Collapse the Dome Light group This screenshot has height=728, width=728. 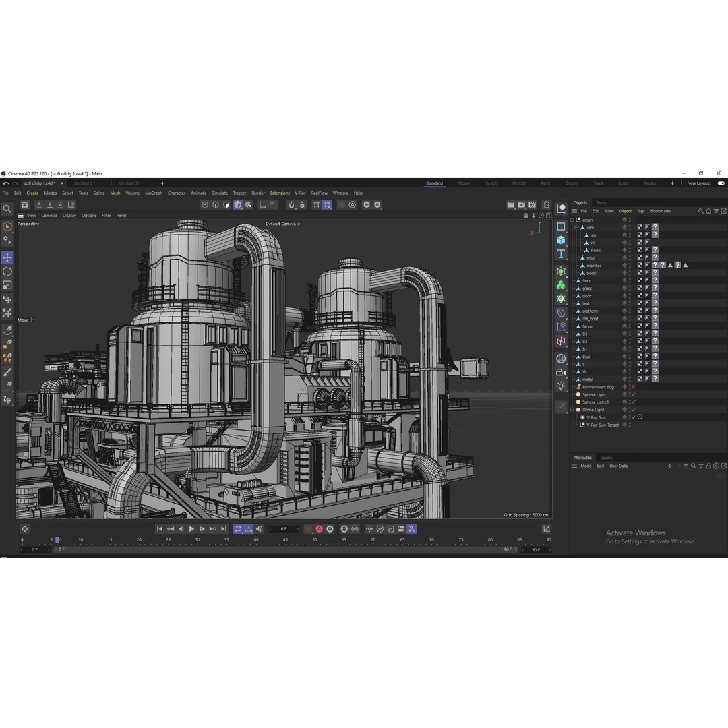[x=572, y=410]
